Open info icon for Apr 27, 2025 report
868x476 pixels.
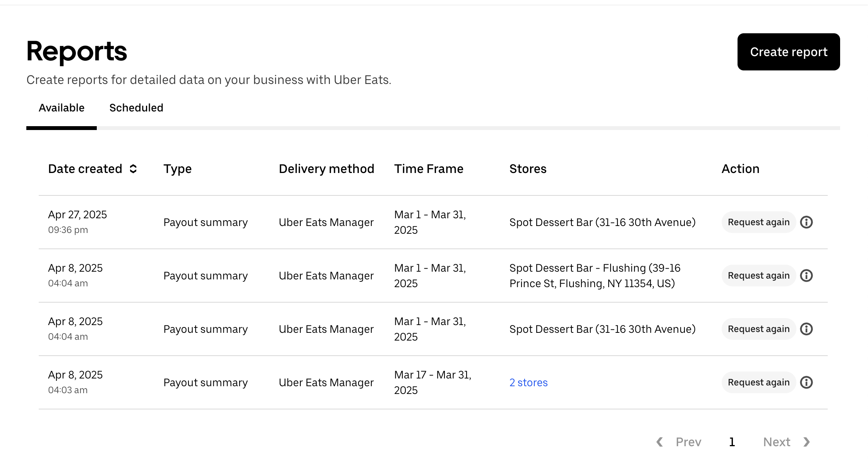tap(806, 222)
